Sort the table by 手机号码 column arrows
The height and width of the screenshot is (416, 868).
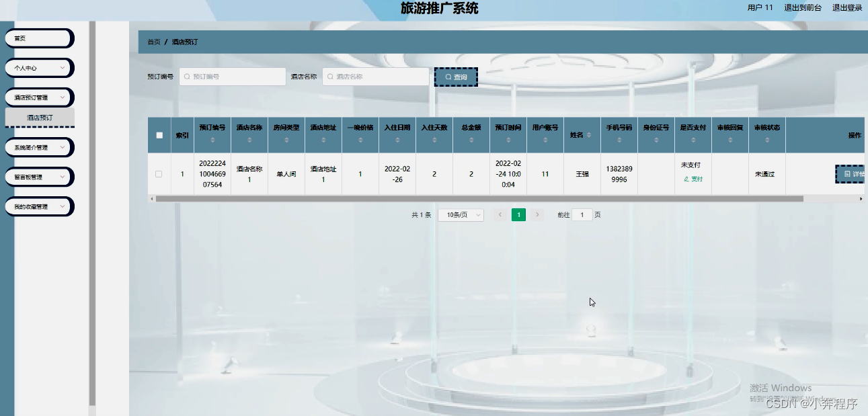pos(619,140)
